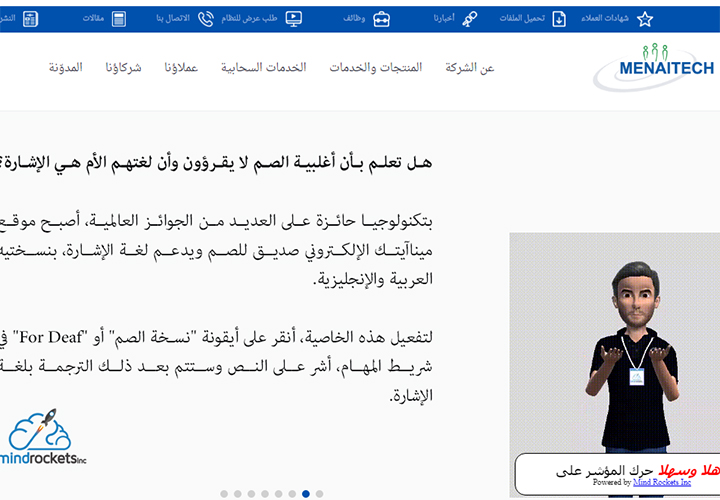Select the sixth carousel dot from the left
Screen dimensions: 720x500
[292, 494]
